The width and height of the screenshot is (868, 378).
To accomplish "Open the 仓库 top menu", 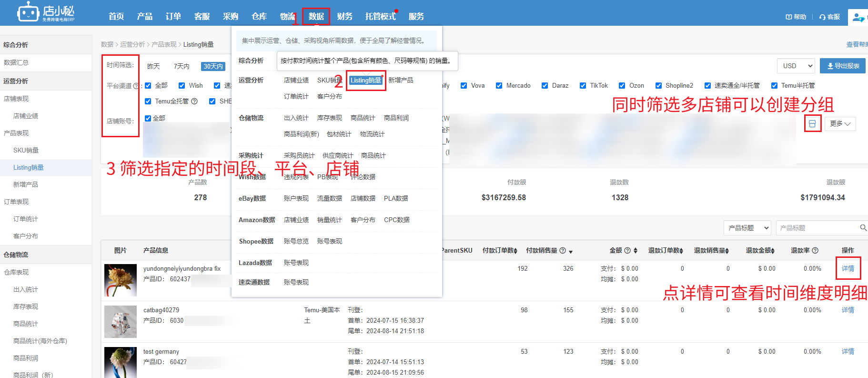I will tap(259, 16).
